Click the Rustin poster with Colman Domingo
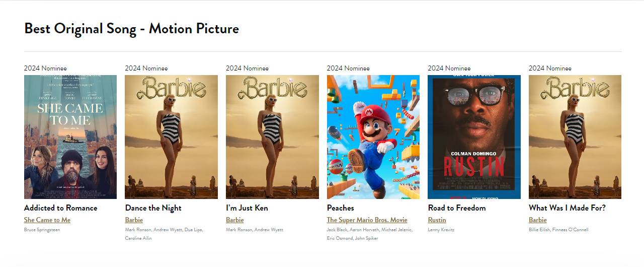The image size is (644, 267). pyautogui.click(x=474, y=137)
